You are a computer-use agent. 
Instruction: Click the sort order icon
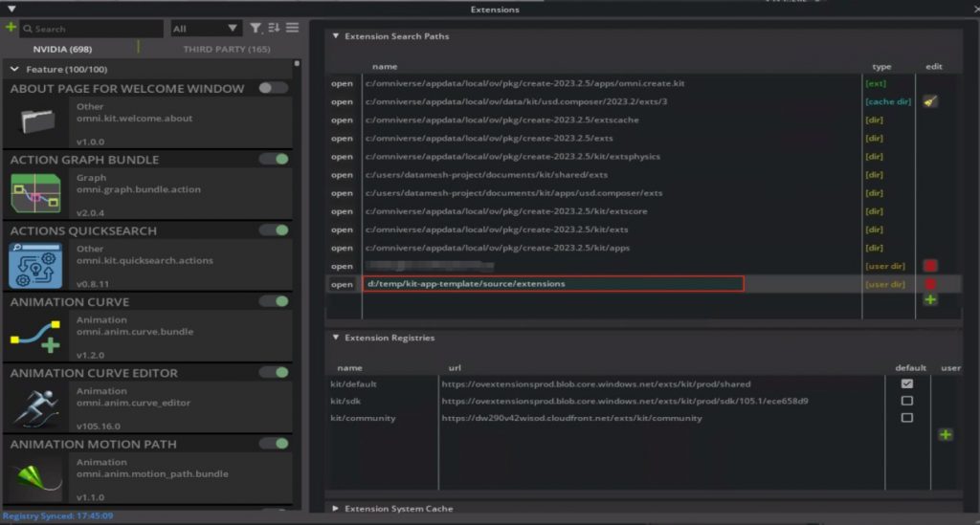tap(274, 28)
